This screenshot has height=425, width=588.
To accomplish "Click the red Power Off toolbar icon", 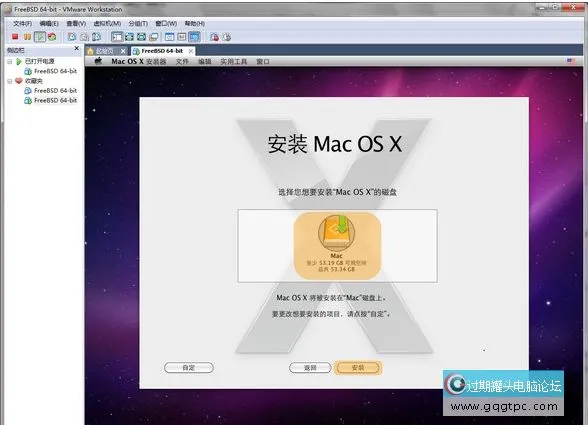I will click(x=15, y=37).
